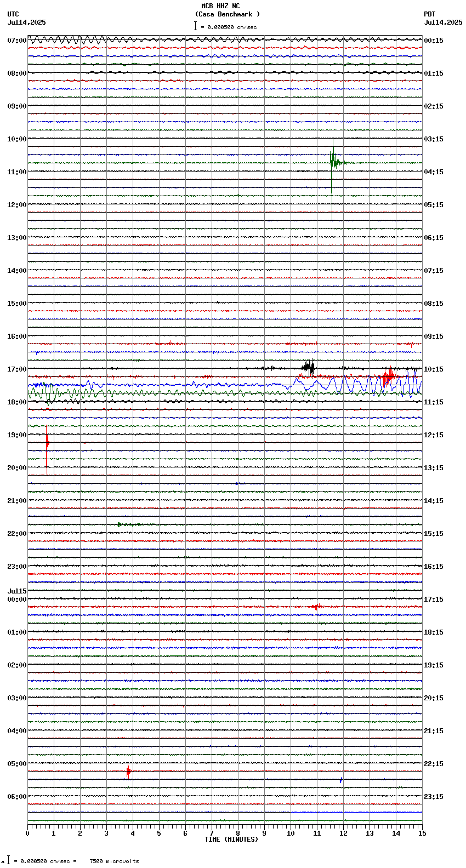Screen dimensions: 466x868
Task: Click the '17:15' PDT time label
Action: pos(434,599)
